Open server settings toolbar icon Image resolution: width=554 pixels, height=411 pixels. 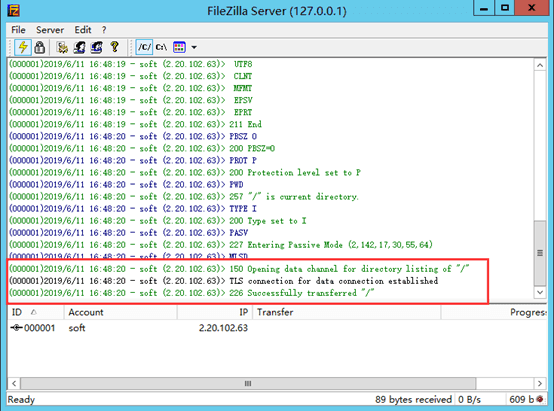point(62,47)
